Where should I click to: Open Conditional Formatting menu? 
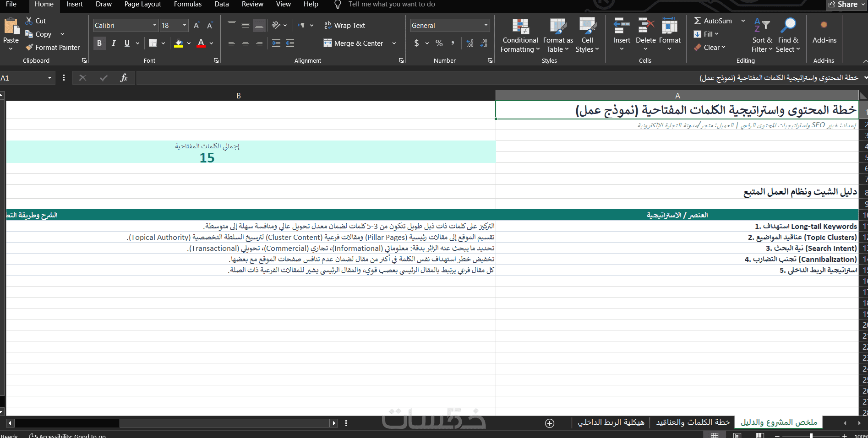520,36
